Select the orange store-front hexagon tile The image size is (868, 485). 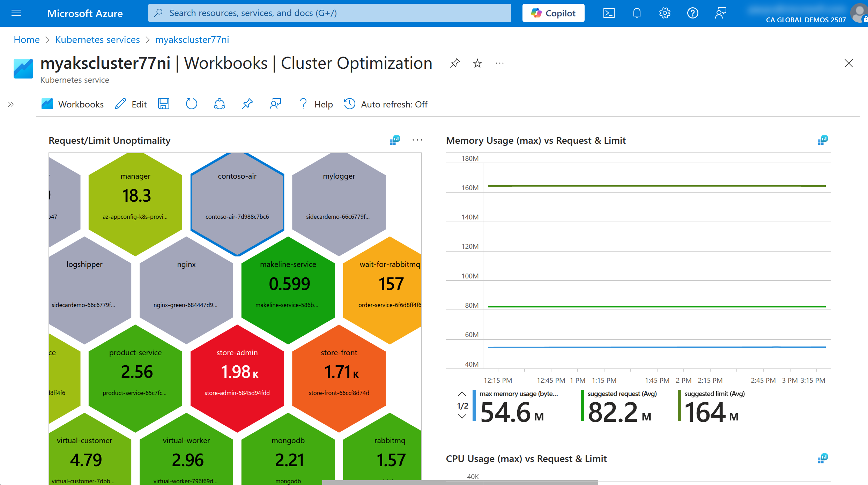coord(339,379)
